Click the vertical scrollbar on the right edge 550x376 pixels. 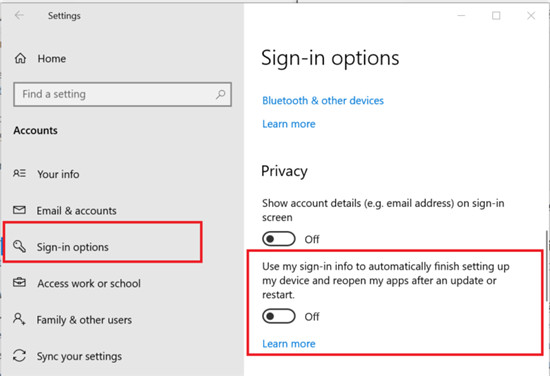pyautogui.click(x=546, y=266)
